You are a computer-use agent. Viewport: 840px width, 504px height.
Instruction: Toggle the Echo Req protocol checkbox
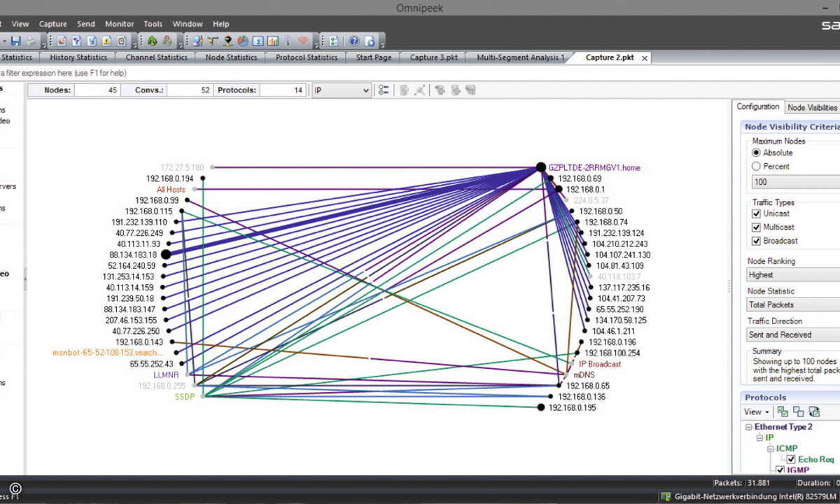coord(791,459)
